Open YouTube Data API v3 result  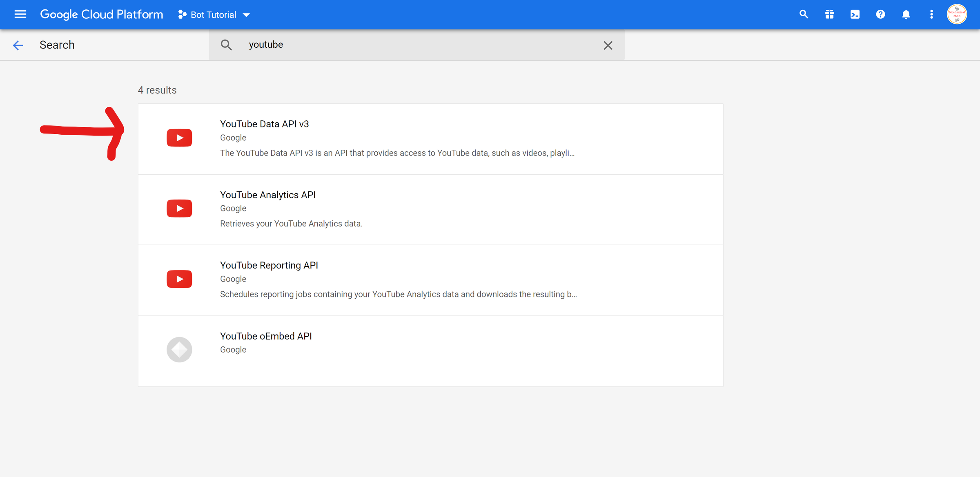click(x=264, y=124)
